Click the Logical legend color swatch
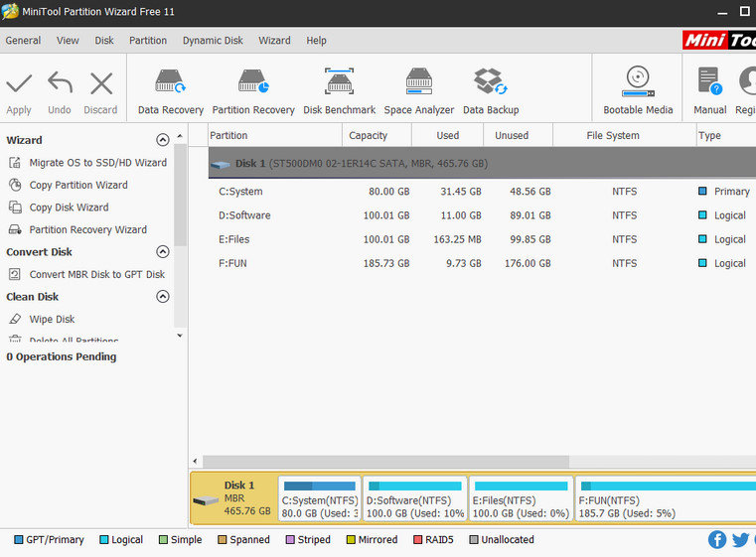The height and width of the screenshot is (557, 756). [x=103, y=540]
